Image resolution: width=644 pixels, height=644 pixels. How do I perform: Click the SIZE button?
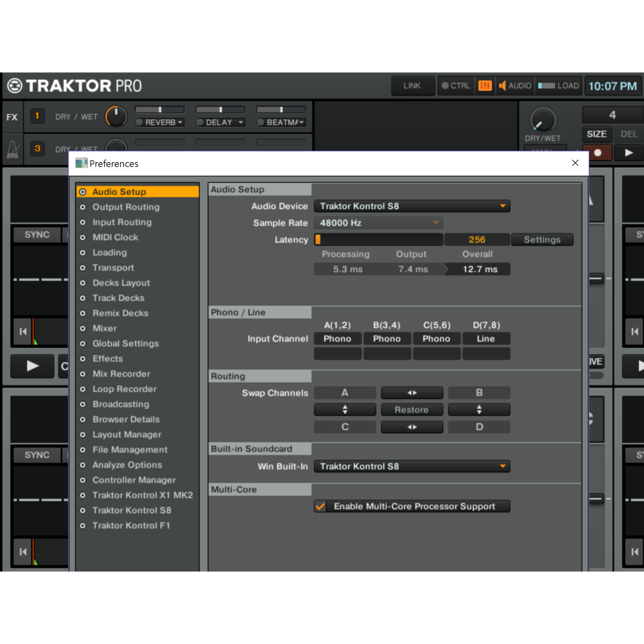pos(597,134)
